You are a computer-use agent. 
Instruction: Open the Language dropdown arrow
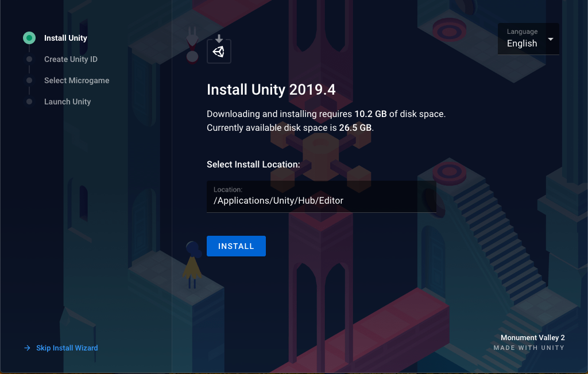(551, 39)
